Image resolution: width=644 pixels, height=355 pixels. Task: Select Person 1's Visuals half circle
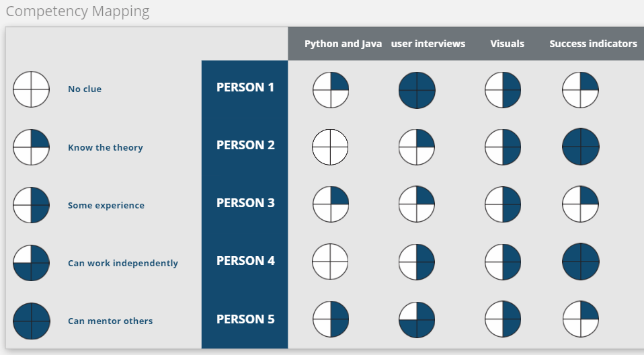[x=503, y=90]
